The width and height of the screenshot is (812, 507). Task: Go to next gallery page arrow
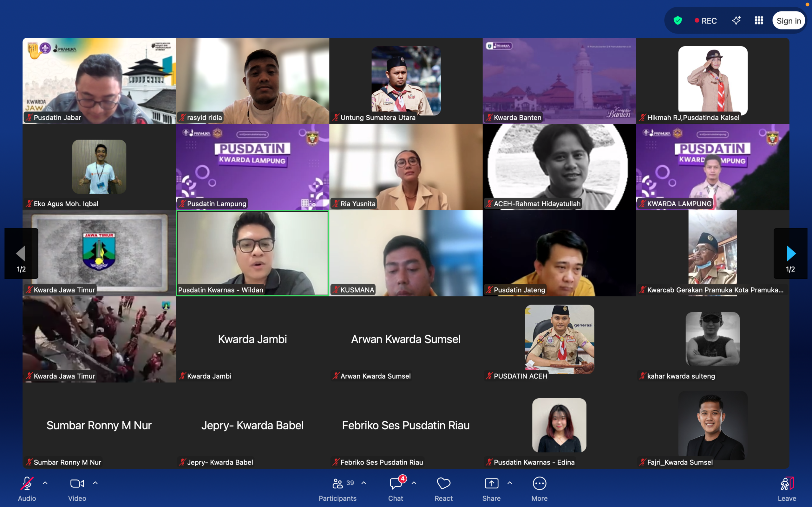click(790, 253)
